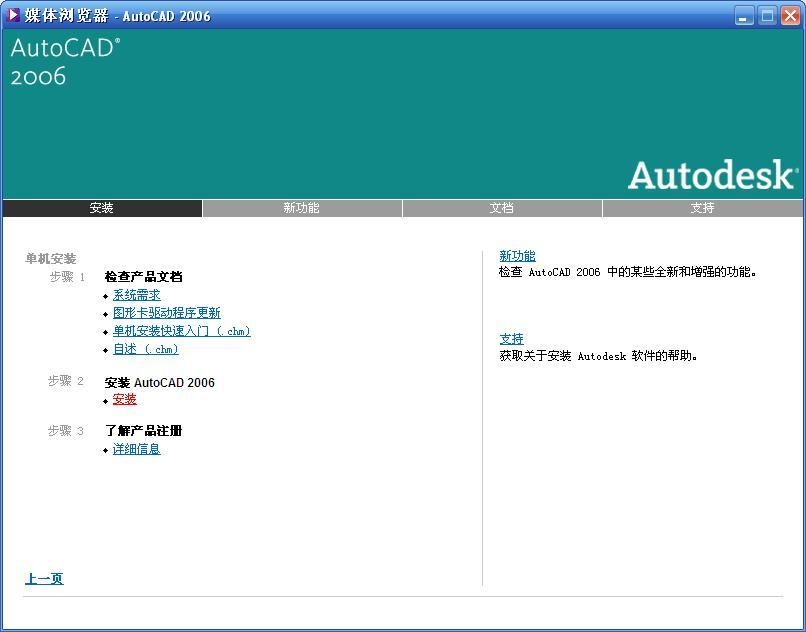Click the media browser title bar icon

tap(12, 15)
